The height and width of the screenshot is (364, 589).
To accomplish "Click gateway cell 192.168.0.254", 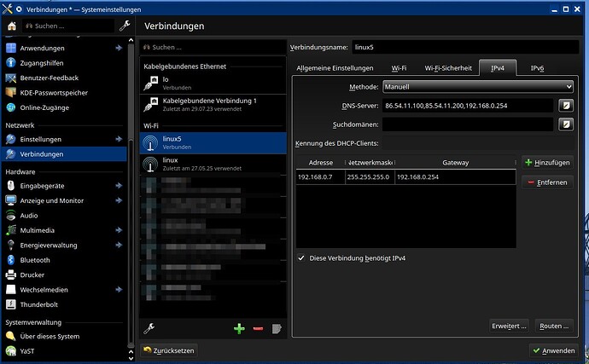I will (455, 177).
